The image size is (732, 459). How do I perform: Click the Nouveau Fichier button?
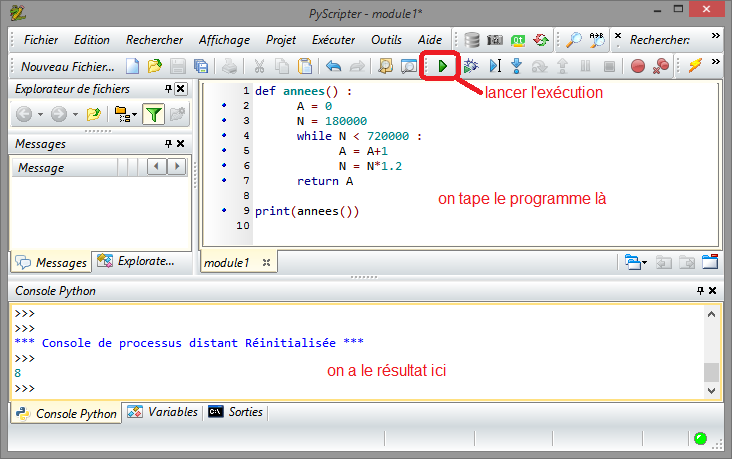pyautogui.click(x=68, y=67)
